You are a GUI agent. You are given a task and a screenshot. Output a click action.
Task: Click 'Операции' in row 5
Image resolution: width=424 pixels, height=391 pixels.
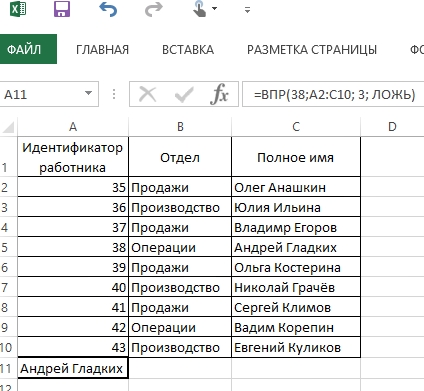pyautogui.click(x=180, y=247)
